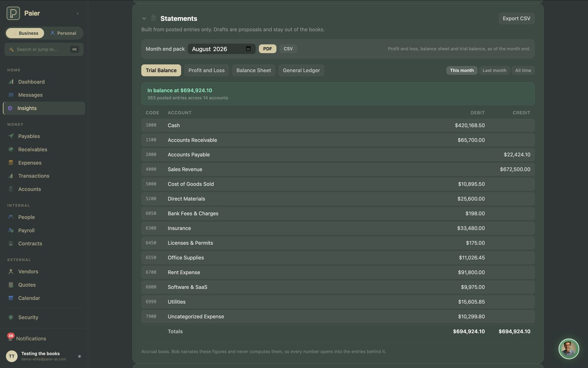
Task: Open the August 2026 month selector
Action: (221, 49)
